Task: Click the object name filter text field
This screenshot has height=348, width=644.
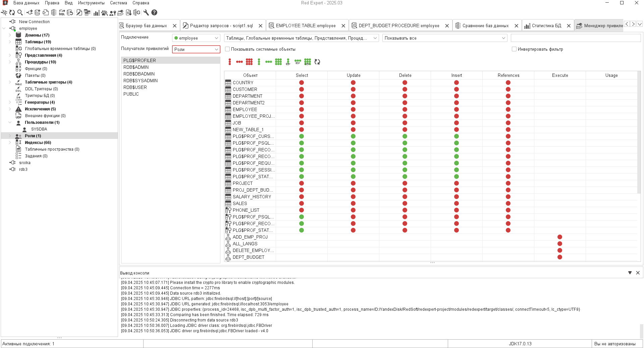Action: click(575, 38)
